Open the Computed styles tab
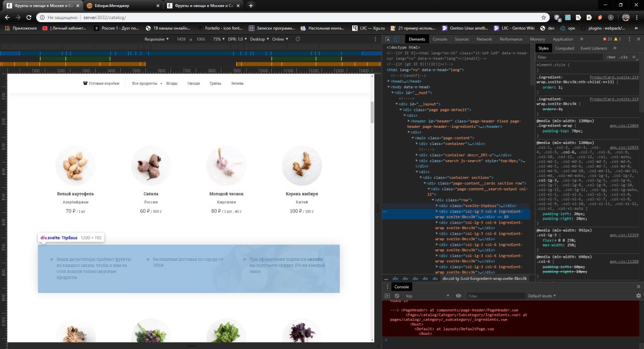 [x=564, y=48]
